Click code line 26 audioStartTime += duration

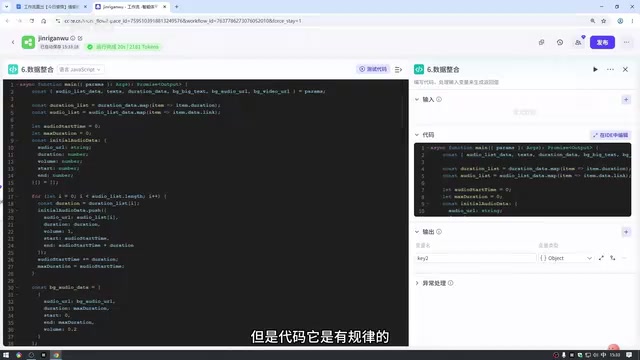78,259
